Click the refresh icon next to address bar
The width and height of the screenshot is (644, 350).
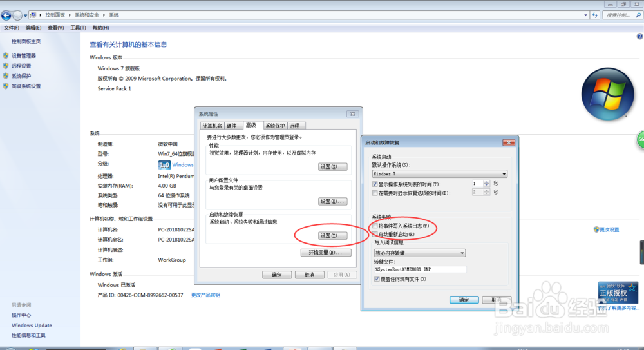[x=595, y=15]
